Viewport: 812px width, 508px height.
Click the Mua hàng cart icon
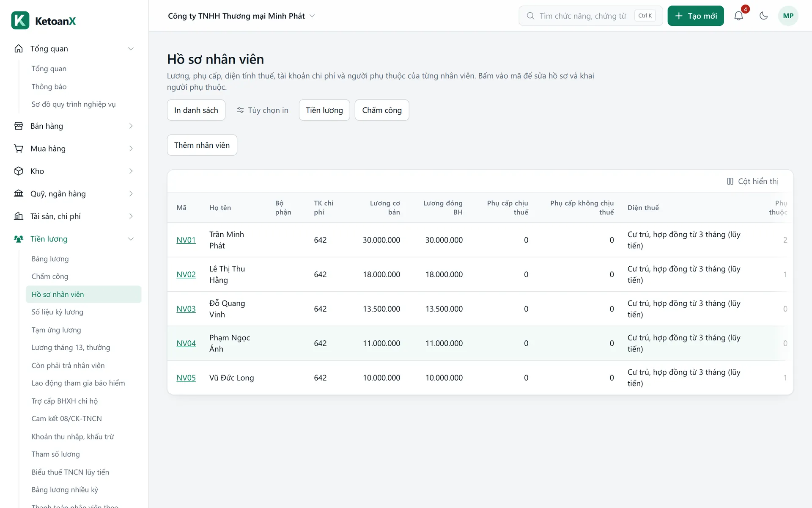19,149
